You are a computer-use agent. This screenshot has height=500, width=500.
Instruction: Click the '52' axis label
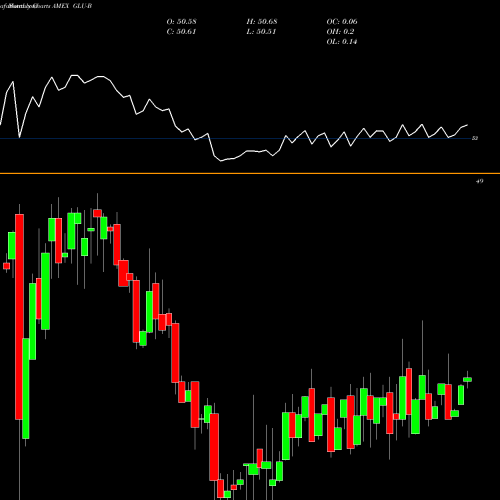475,138
